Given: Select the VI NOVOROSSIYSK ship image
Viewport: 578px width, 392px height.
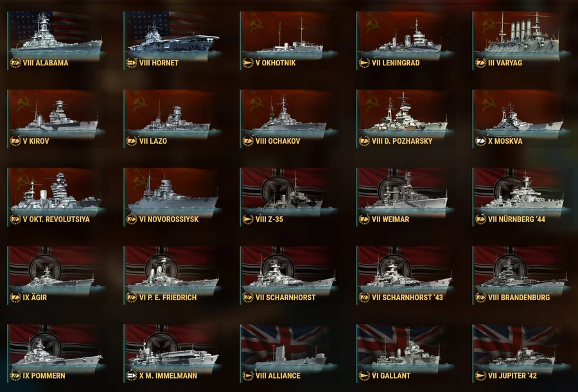Looking at the screenshot, I should pos(172,197).
